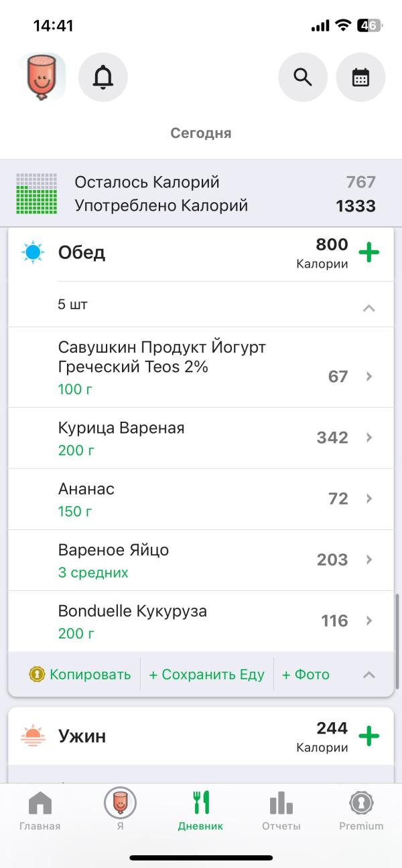402x868 pixels.
Task: Switch to the Отчеты tab
Action: (x=281, y=810)
